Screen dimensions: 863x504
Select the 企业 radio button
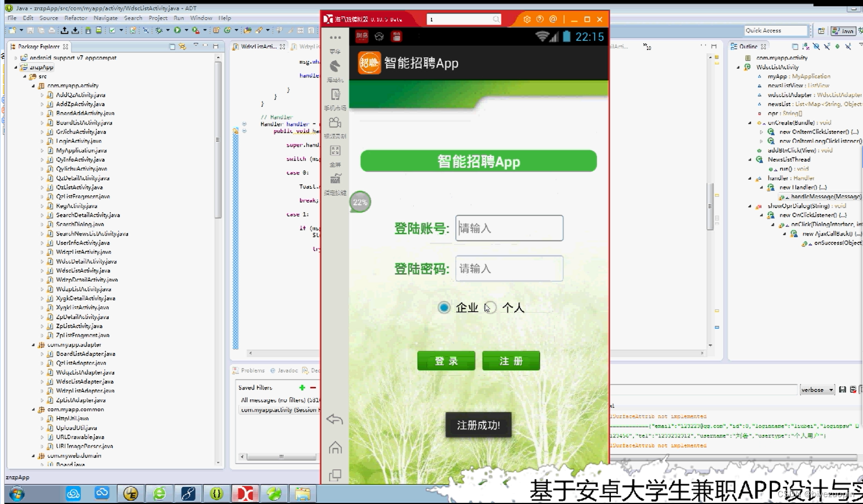[x=444, y=307]
